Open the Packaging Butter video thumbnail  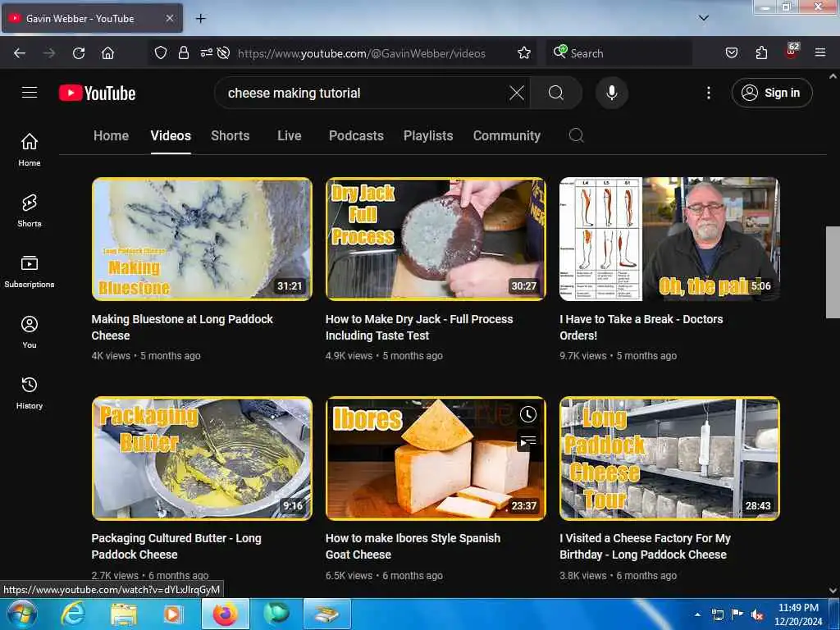[x=202, y=459]
